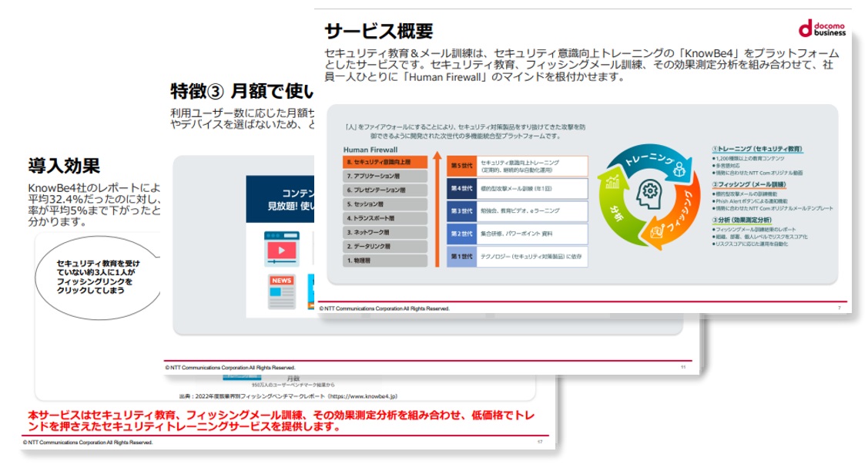Click the 多言語対応 bullet
The width and height of the screenshot is (868, 468).
pos(726,166)
